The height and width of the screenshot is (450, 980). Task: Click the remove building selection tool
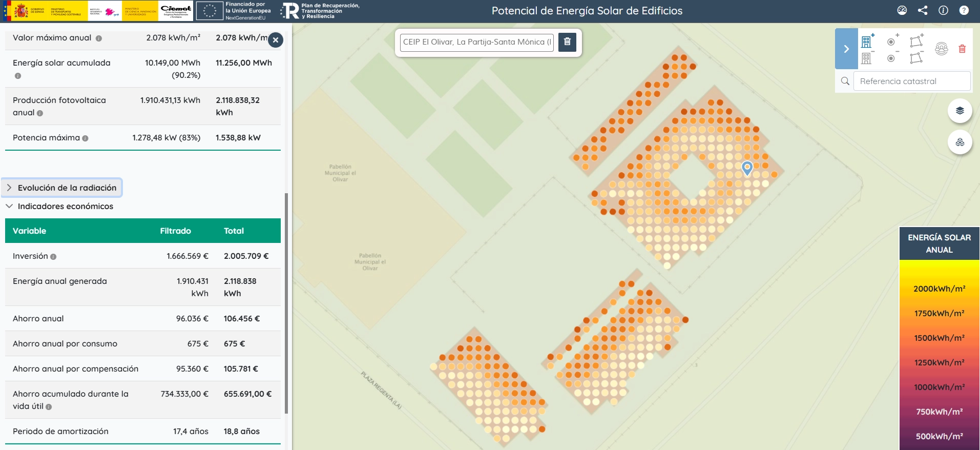pos(867,58)
